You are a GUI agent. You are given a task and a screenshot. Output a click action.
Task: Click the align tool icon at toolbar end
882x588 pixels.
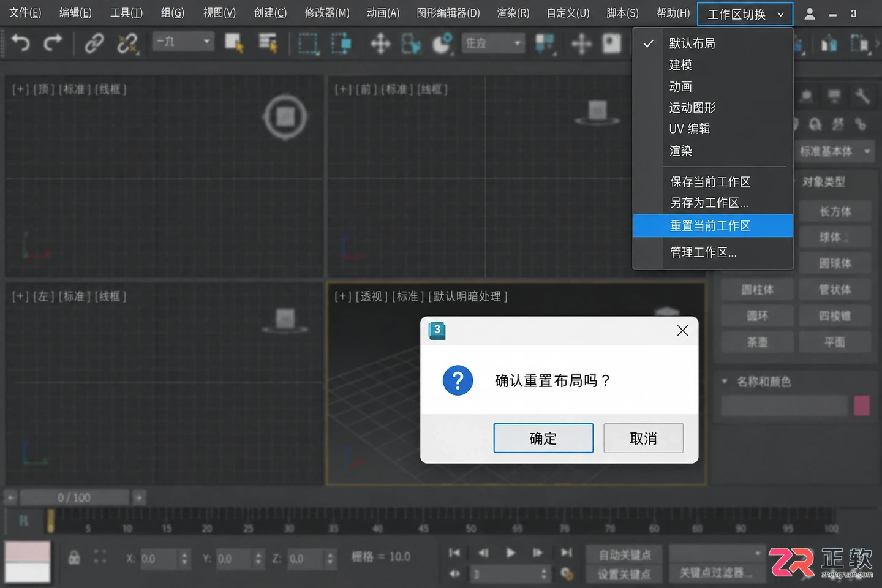[x=860, y=43]
